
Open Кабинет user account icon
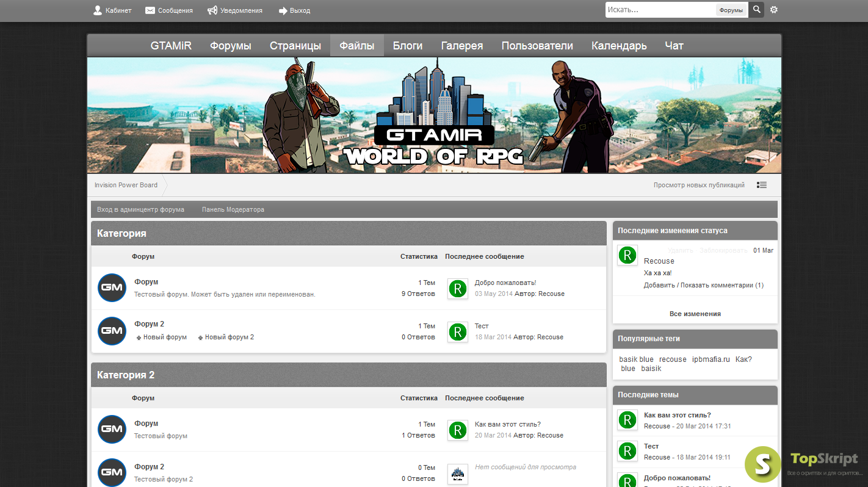tap(97, 10)
